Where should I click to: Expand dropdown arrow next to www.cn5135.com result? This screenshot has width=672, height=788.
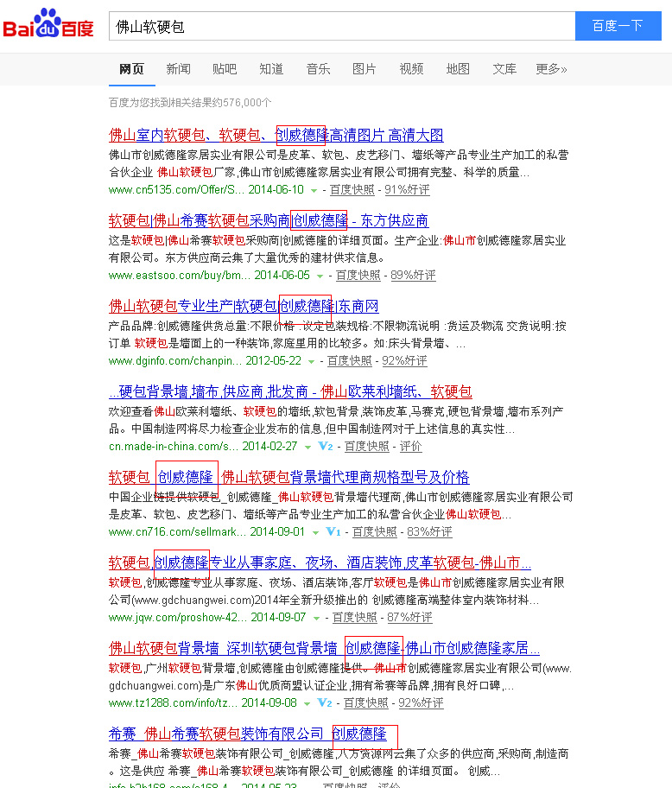(x=314, y=190)
